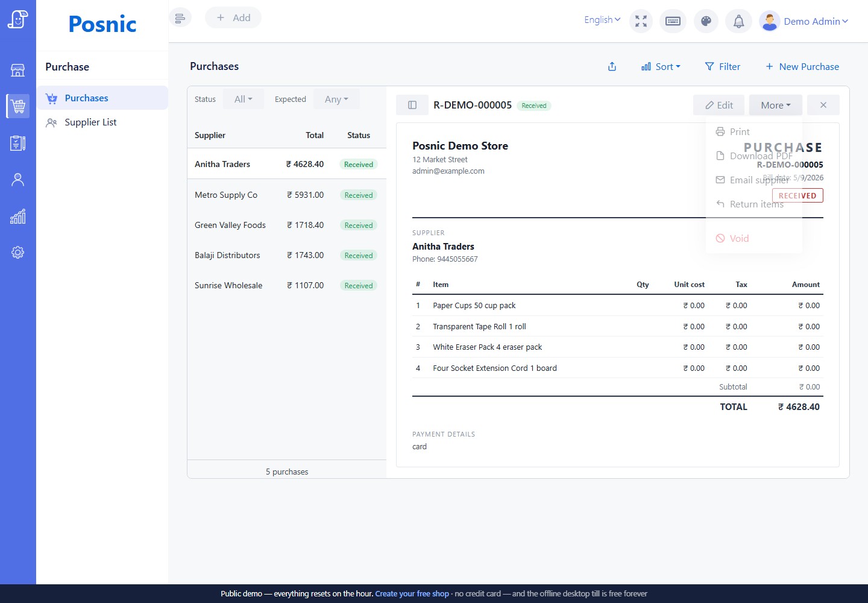The image size is (868, 603).
Task: Toggle the purchase list panel icon
Action: coord(412,105)
